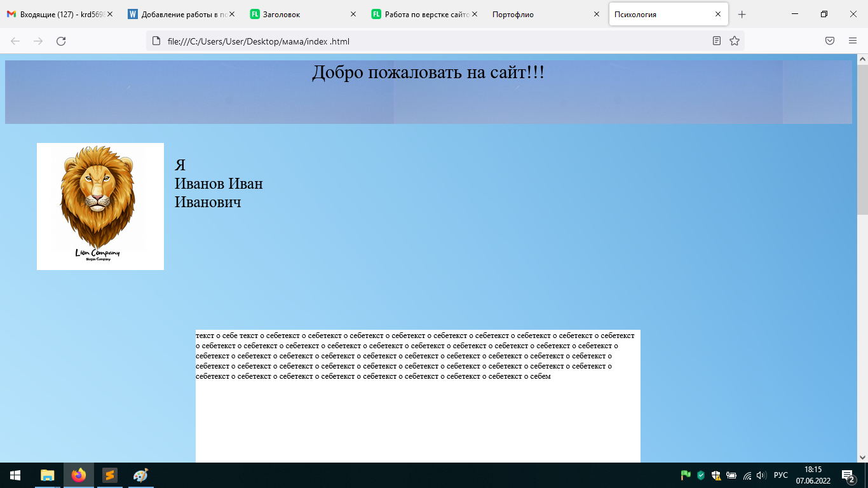The image size is (868, 488).
Task: Toggle reader view in address bar
Action: pos(717,41)
